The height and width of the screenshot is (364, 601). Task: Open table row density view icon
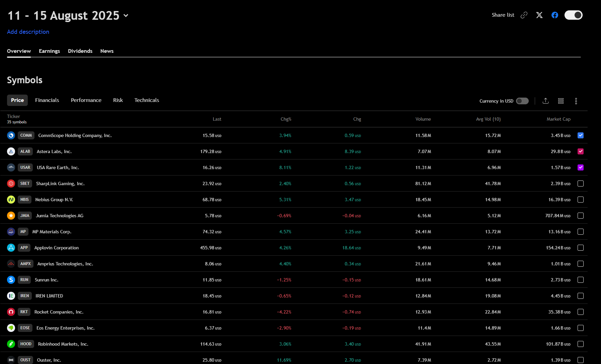(x=561, y=101)
